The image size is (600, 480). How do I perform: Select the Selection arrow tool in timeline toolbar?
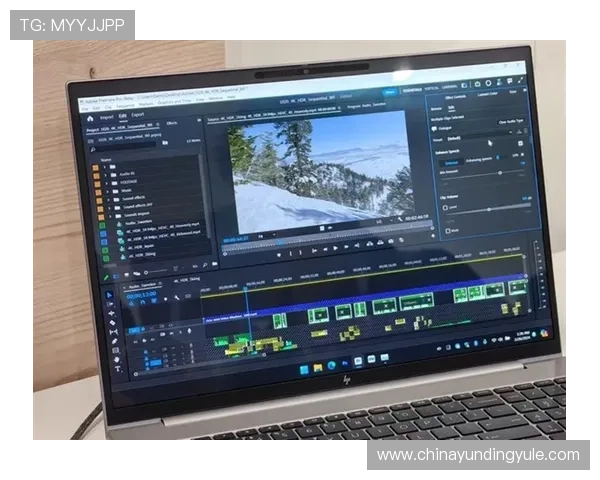pos(110,295)
